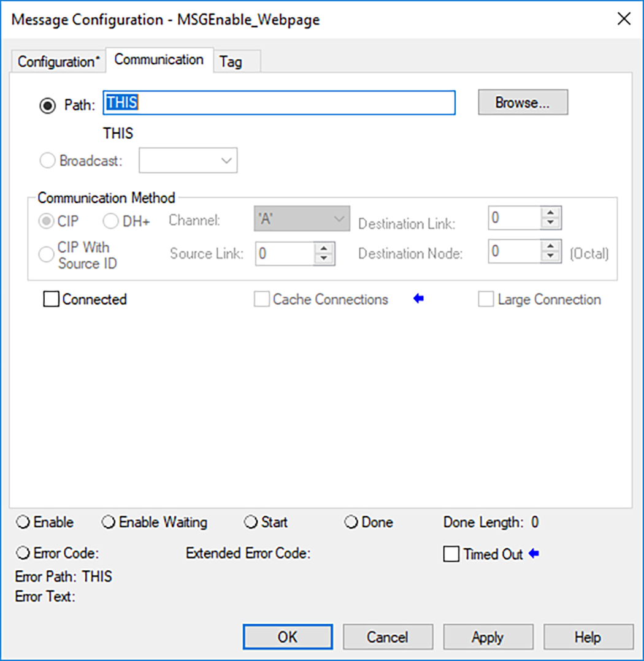This screenshot has height=661, width=644.
Task: Toggle the Timed Out checkbox
Action: pos(452,554)
